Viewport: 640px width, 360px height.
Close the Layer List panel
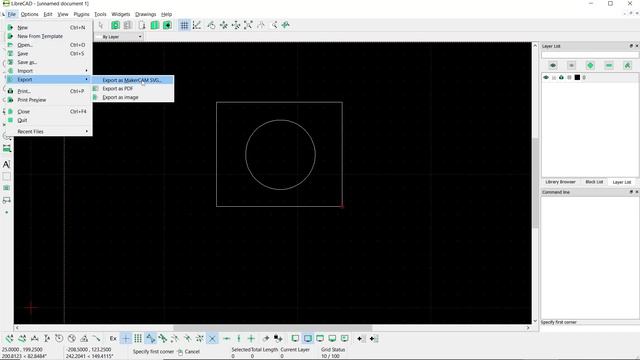637,46
